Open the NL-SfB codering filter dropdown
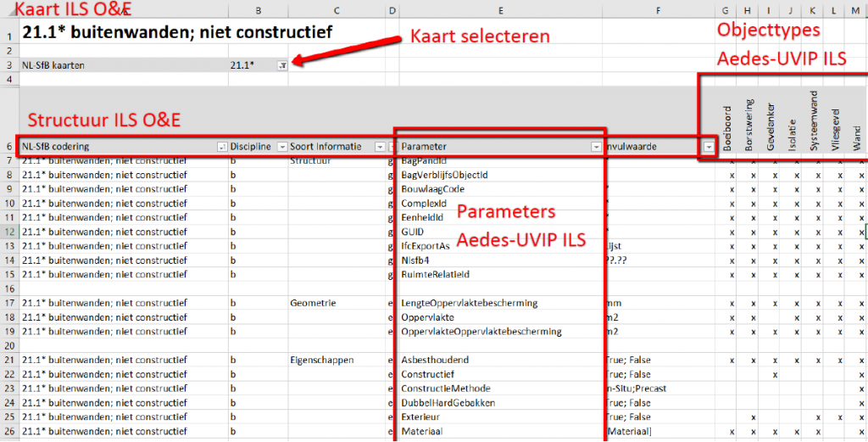 point(222,147)
